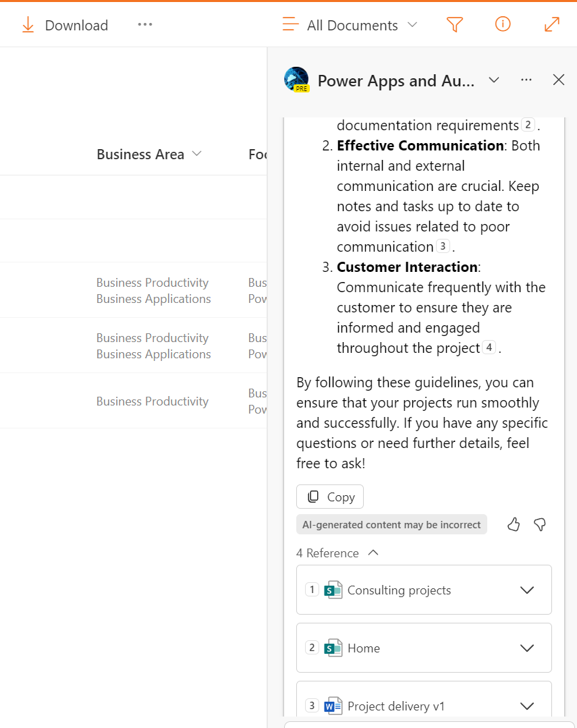Click citation 3 after poor communication
This screenshot has width=577, height=728.
[443, 246]
